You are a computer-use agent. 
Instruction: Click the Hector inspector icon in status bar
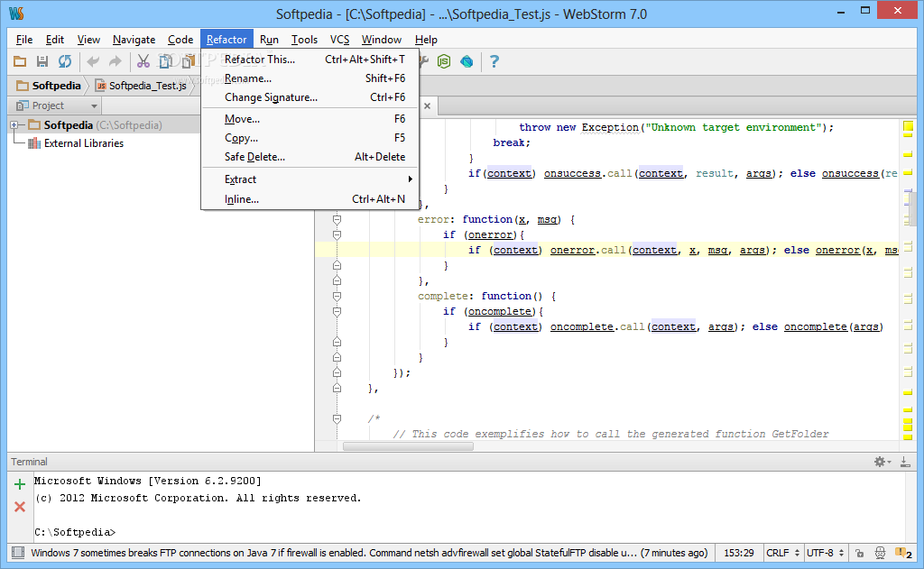(x=880, y=553)
